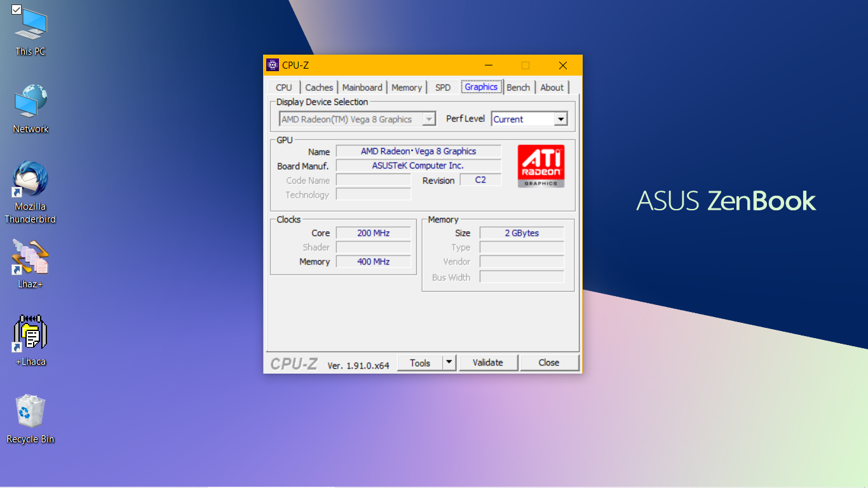The image size is (868, 488).
Task: Click the Ver. 1.91.0.x64 version text
Action: (x=358, y=365)
